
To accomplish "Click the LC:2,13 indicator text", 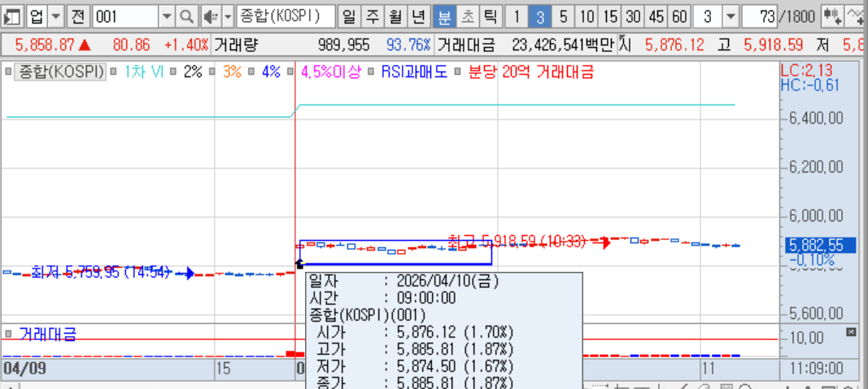I will [806, 71].
